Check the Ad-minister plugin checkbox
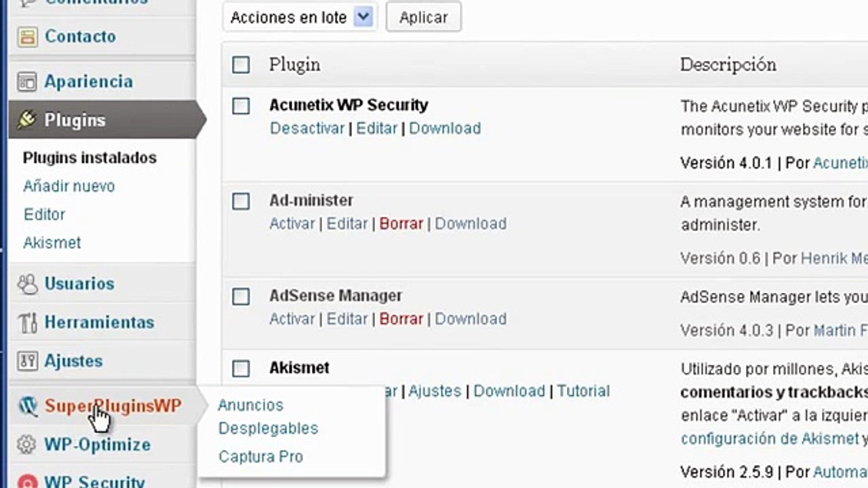The image size is (868, 488). click(x=241, y=201)
